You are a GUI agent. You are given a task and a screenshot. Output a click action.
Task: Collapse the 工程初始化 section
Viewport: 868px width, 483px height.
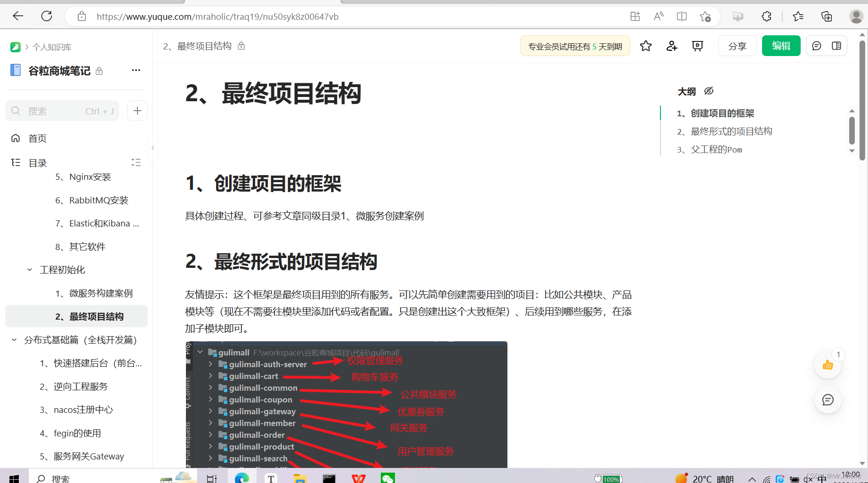[30, 269]
